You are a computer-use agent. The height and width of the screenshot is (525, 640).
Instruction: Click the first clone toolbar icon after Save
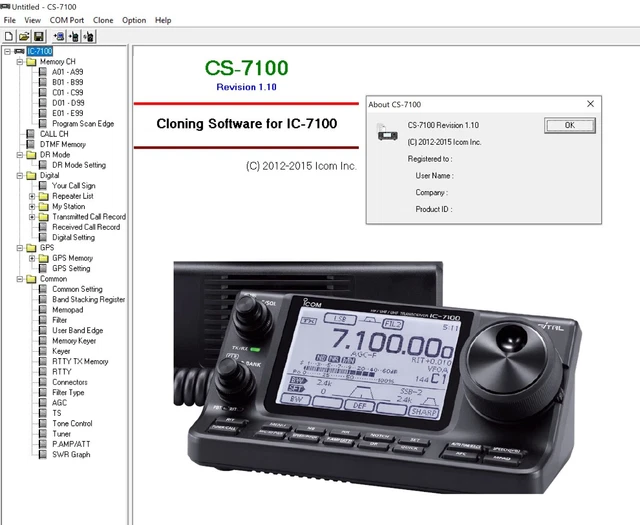click(59, 36)
